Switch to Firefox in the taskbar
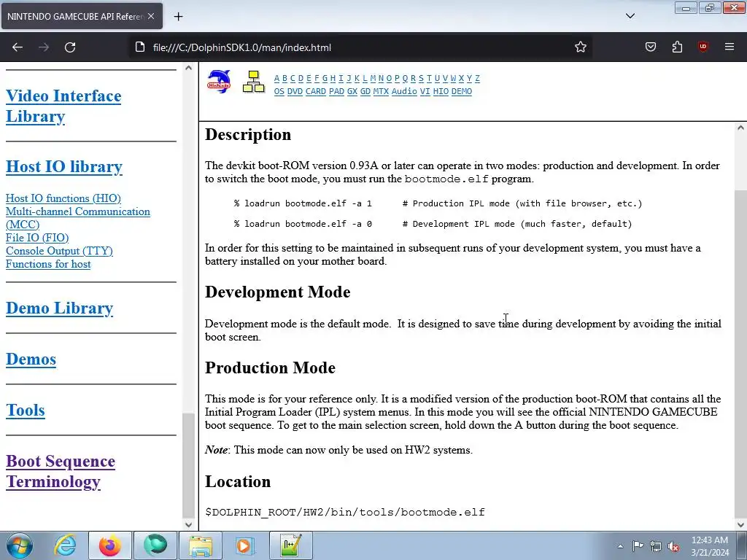This screenshot has width=747, height=560. (109, 545)
